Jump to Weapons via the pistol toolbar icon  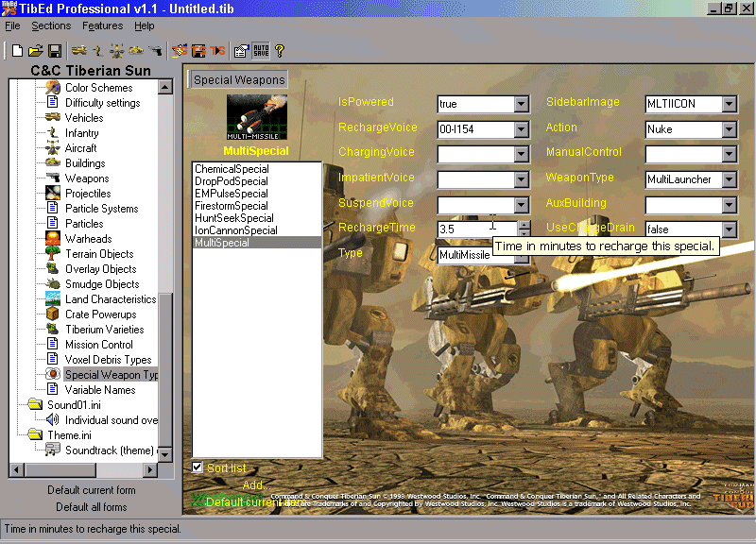pyautogui.click(x=155, y=51)
